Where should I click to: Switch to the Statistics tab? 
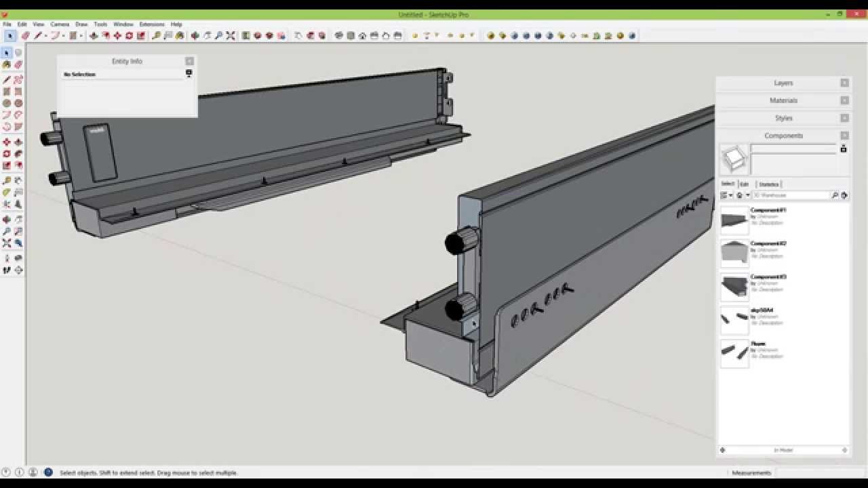769,184
